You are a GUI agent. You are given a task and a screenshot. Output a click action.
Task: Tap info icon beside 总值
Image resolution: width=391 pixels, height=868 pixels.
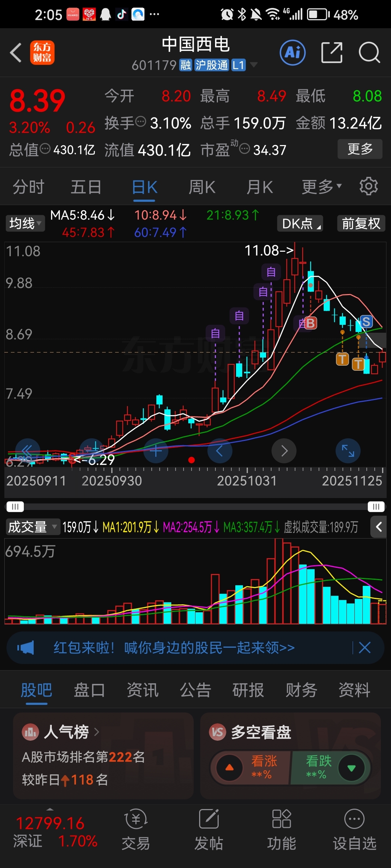click(45, 148)
